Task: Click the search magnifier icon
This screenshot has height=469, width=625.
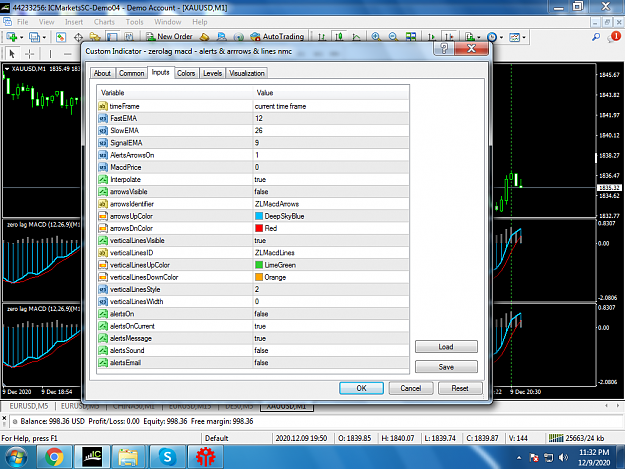Action: (x=596, y=37)
